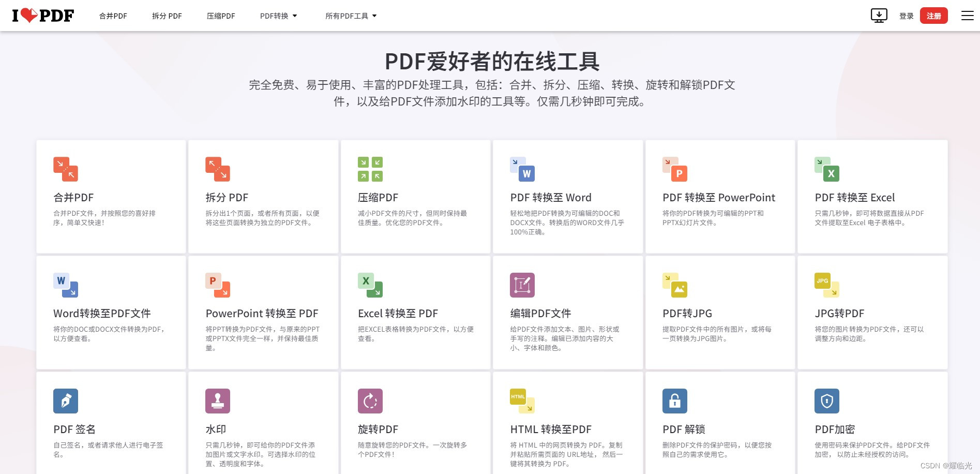Click the iLovePDF logo

pyautogui.click(x=43, y=16)
